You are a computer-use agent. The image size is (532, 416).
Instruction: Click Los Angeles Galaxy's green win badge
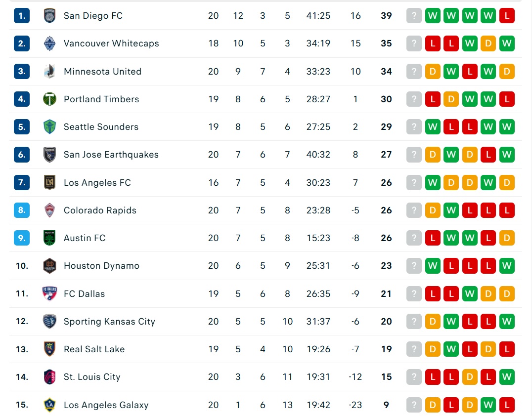tap(488, 405)
